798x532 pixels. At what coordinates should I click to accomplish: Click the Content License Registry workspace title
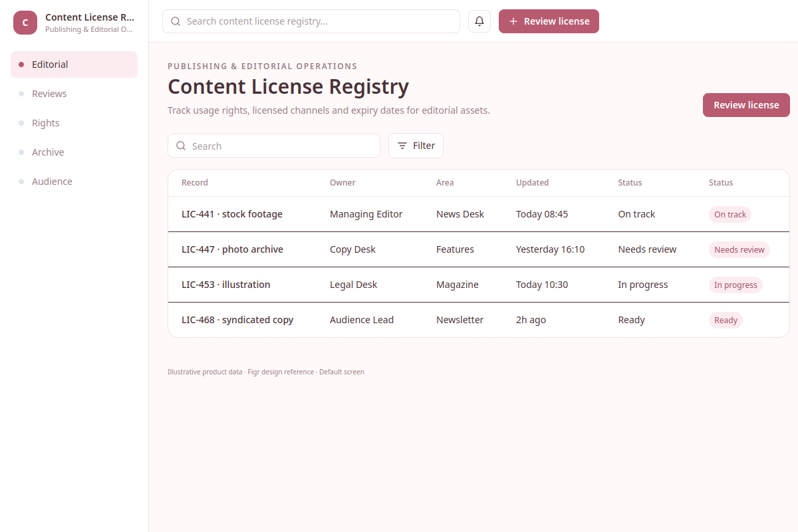[90, 17]
